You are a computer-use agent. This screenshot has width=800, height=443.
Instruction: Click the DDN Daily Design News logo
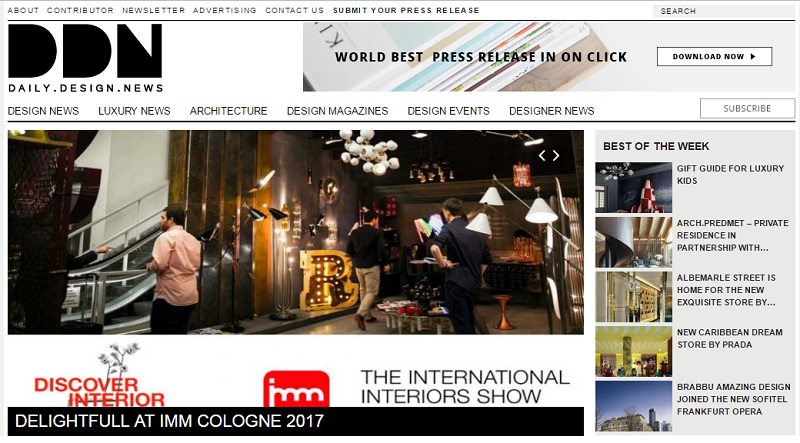tap(86, 58)
